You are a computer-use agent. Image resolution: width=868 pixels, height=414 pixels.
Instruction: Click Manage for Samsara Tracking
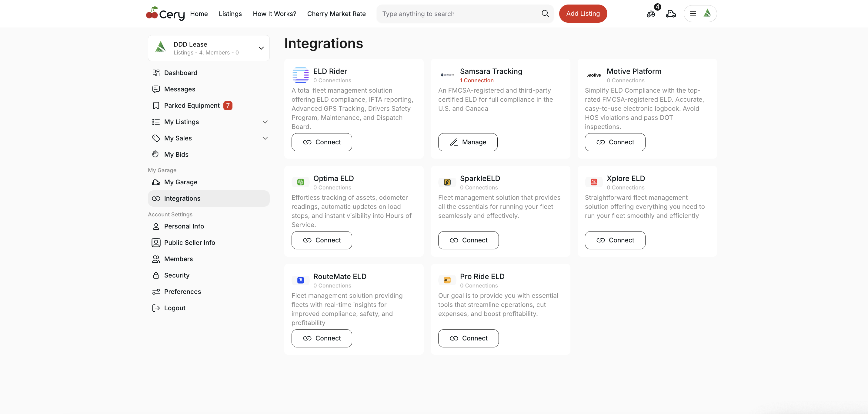point(467,142)
